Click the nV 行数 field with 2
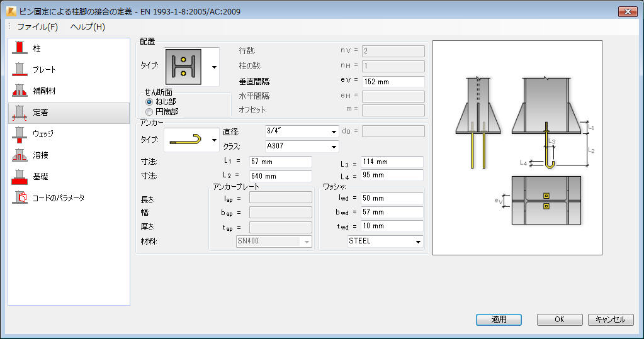644x339 pixels. point(393,52)
